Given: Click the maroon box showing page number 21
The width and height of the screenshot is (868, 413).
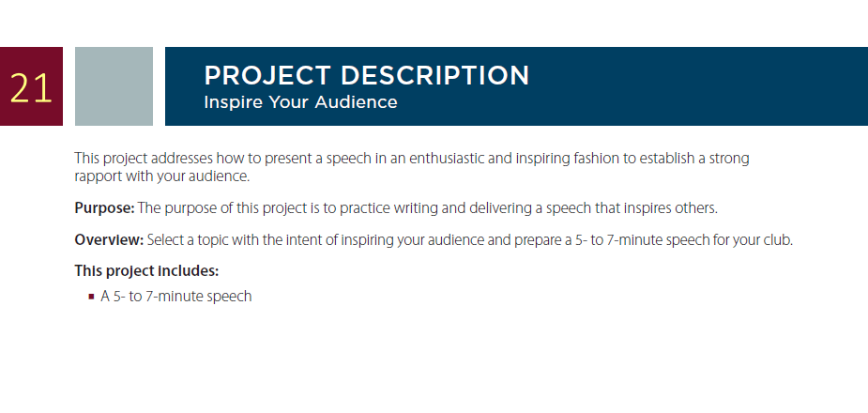Looking at the screenshot, I should [31, 86].
